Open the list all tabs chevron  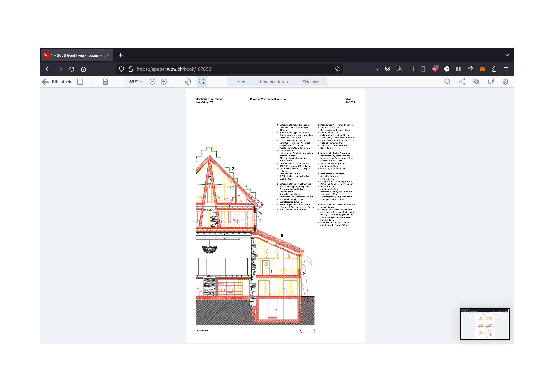[507, 55]
